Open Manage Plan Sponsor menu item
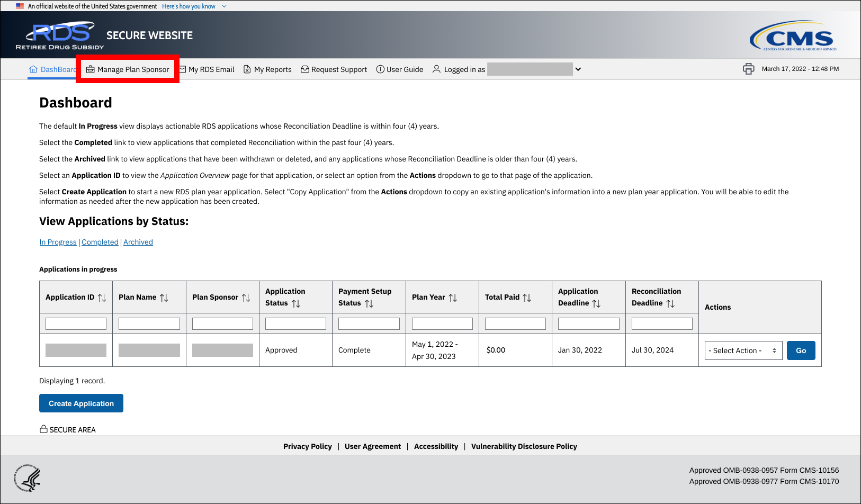 coord(128,69)
